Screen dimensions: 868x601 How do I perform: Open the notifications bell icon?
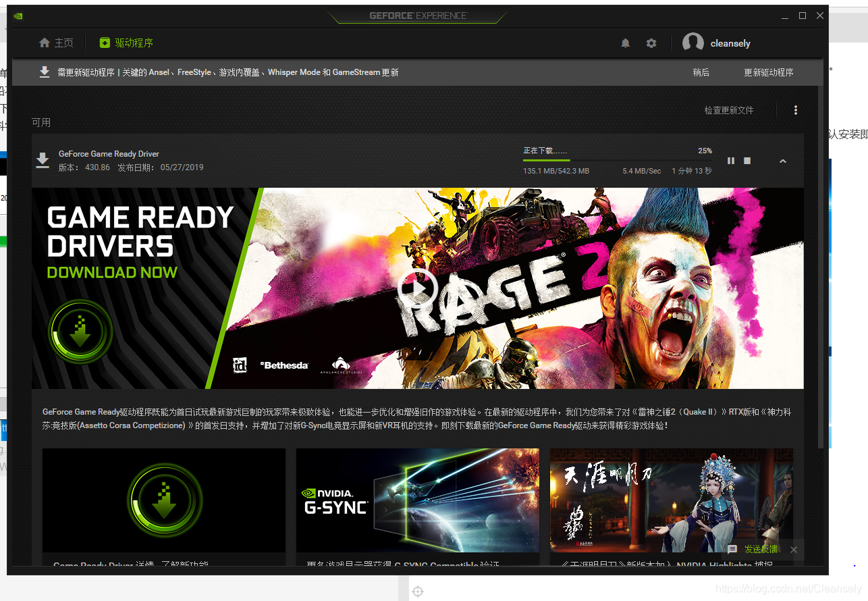click(x=626, y=43)
